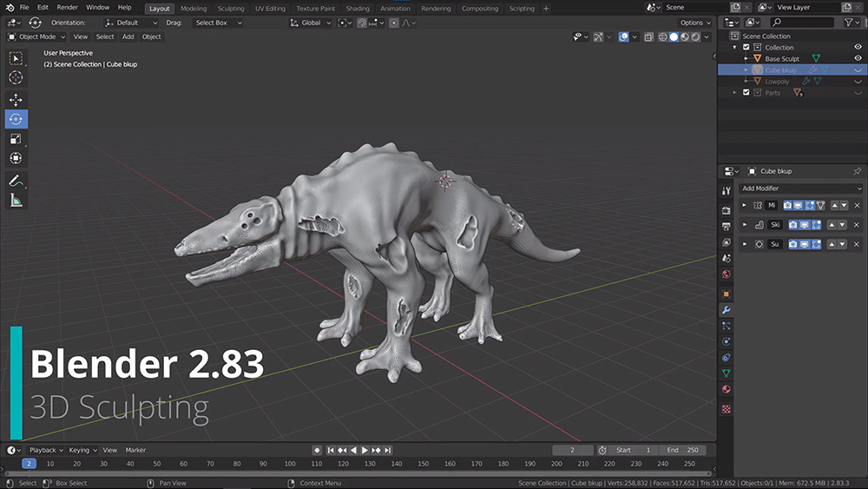Open the Render menu
The width and height of the screenshot is (868, 489).
[x=67, y=7]
